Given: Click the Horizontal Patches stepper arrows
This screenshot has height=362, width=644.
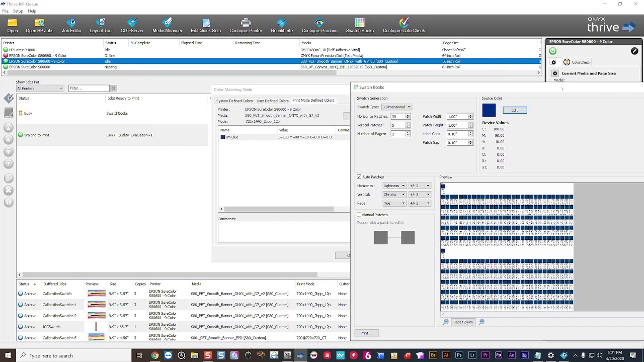Looking at the screenshot, I should coord(408,116).
